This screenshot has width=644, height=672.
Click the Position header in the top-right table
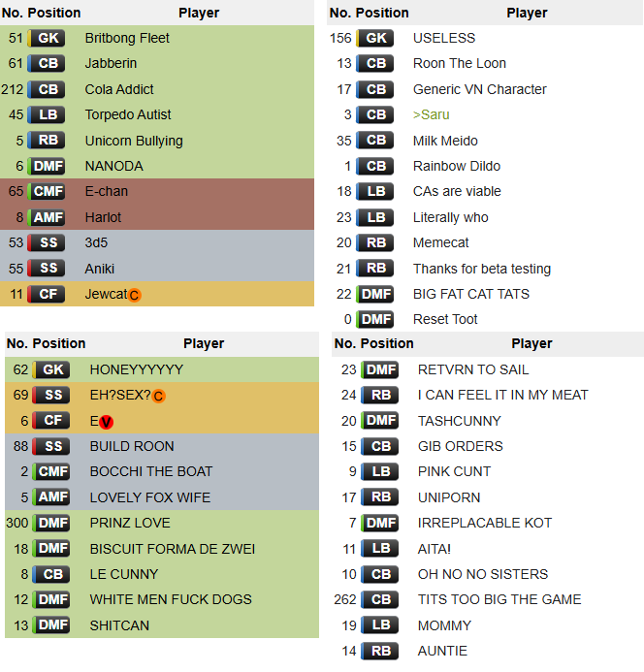[382, 13]
